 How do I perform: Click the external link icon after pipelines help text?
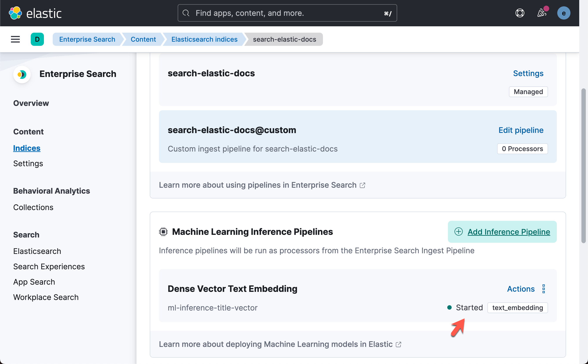pyautogui.click(x=363, y=185)
